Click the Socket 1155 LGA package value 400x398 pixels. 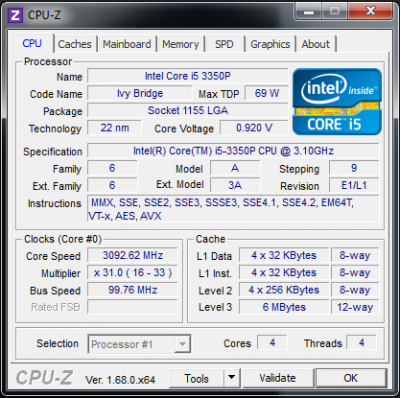click(x=188, y=110)
